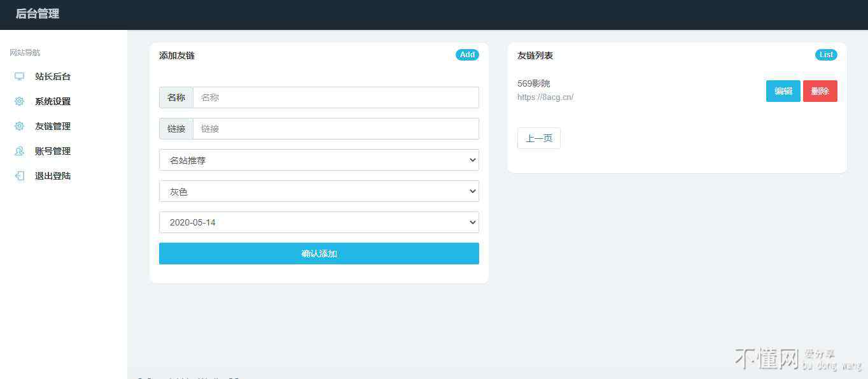Go to the previous page with 上一页
The width and height of the screenshot is (868, 379).
pos(538,138)
